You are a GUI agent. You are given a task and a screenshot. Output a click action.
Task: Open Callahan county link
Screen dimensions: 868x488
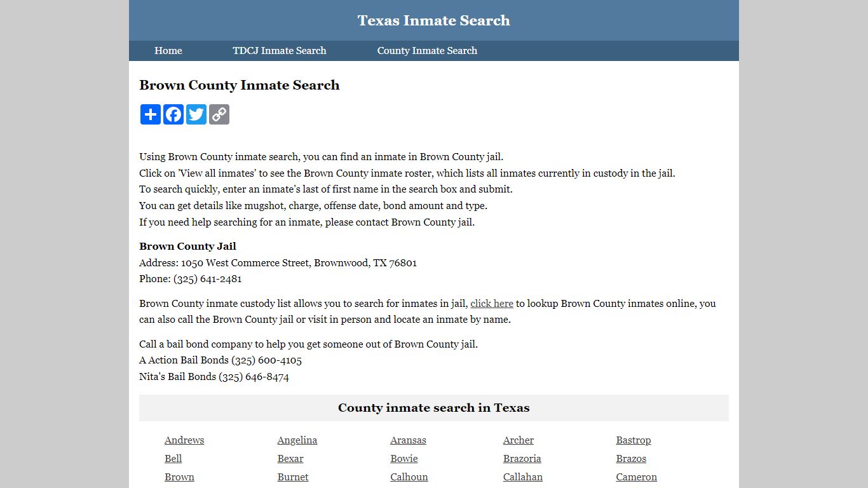[523, 477]
